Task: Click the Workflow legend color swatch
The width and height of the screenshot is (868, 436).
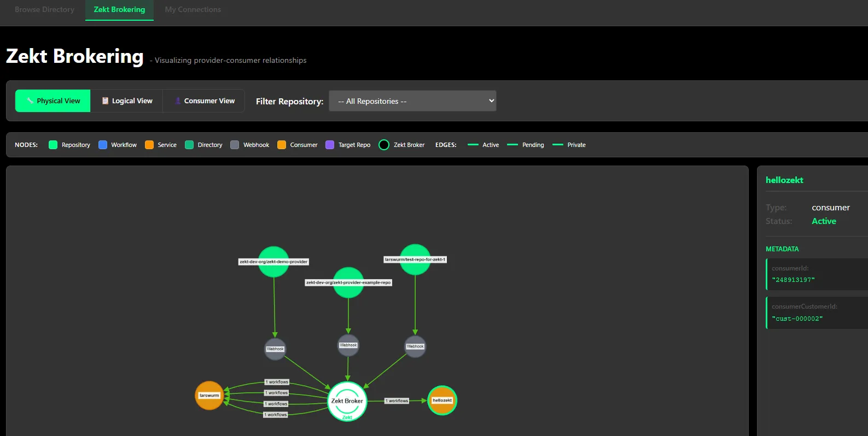Action: tap(103, 145)
